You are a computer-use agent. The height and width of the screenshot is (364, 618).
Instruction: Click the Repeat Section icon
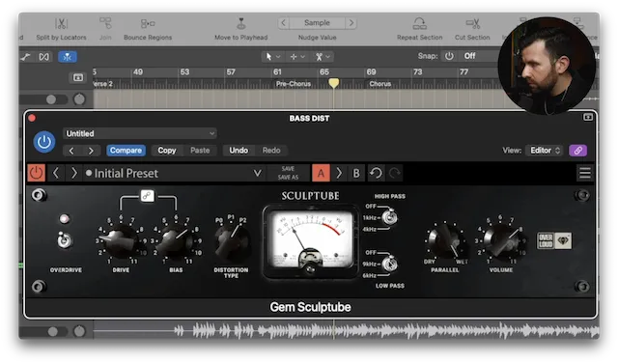tap(419, 23)
